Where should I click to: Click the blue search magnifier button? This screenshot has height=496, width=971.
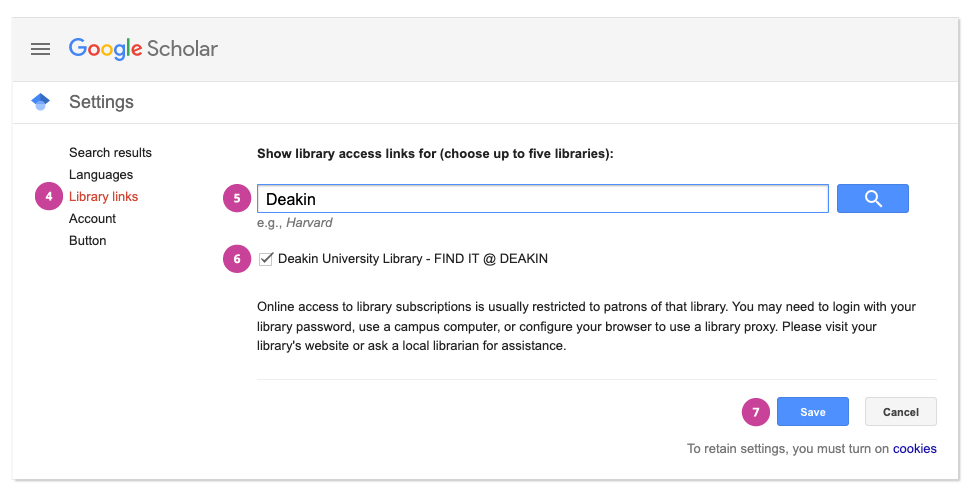[x=872, y=199]
